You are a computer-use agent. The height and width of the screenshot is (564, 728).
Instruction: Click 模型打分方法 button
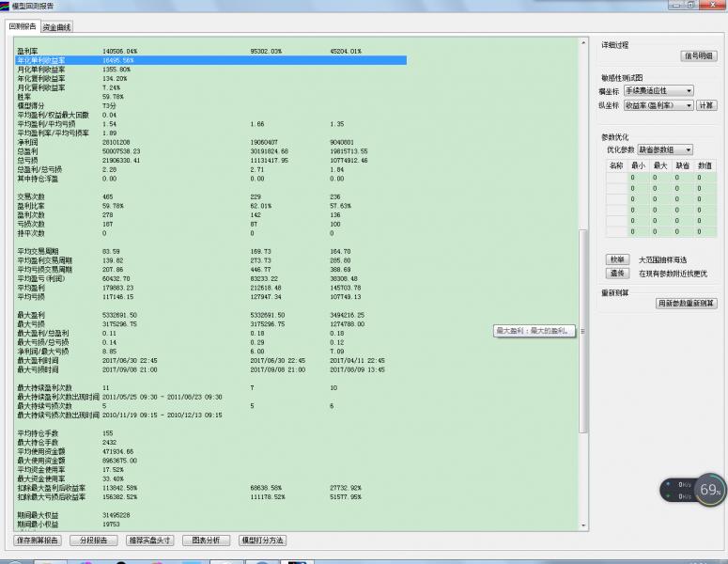click(263, 540)
